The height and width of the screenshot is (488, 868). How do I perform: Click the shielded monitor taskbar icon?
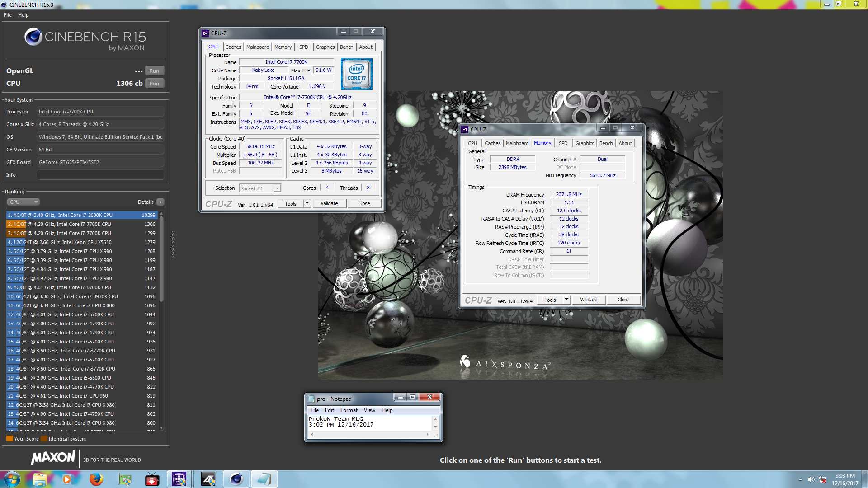point(124,479)
